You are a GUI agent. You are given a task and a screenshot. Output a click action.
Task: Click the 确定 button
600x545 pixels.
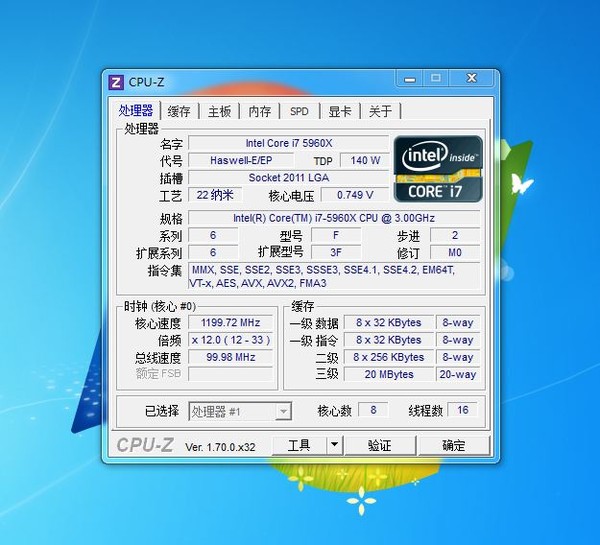pyautogui.click(x=454, y=445)
